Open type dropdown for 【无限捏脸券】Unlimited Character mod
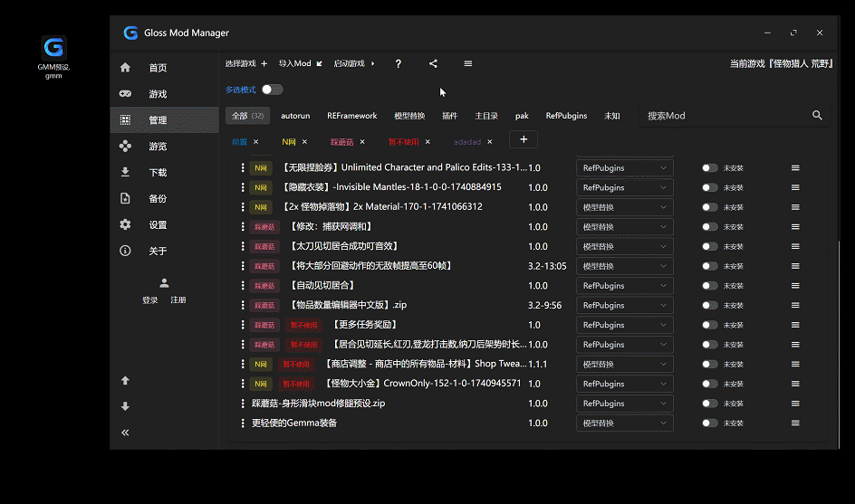Viewport: 855px width, 504px height. [x=624, y=167]
